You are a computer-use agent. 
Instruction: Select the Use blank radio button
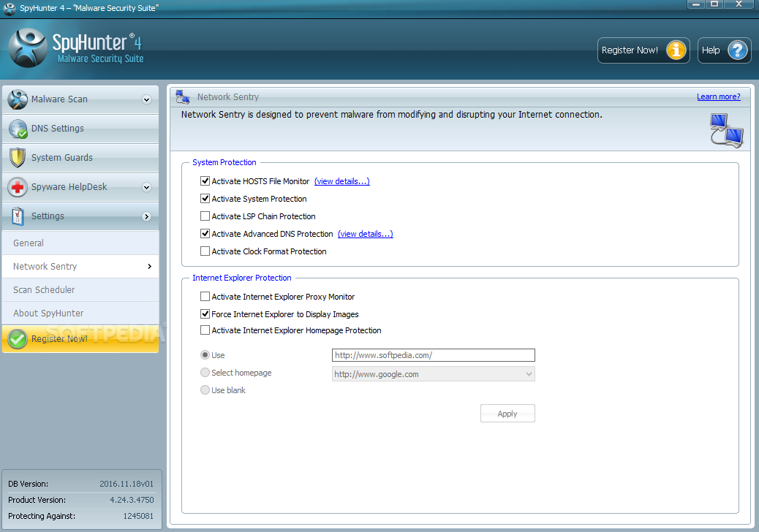click(205, 389)
